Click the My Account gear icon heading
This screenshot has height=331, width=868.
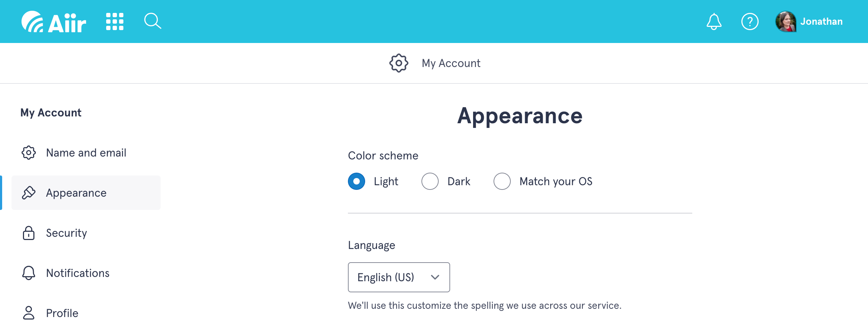tap(399, 63)
